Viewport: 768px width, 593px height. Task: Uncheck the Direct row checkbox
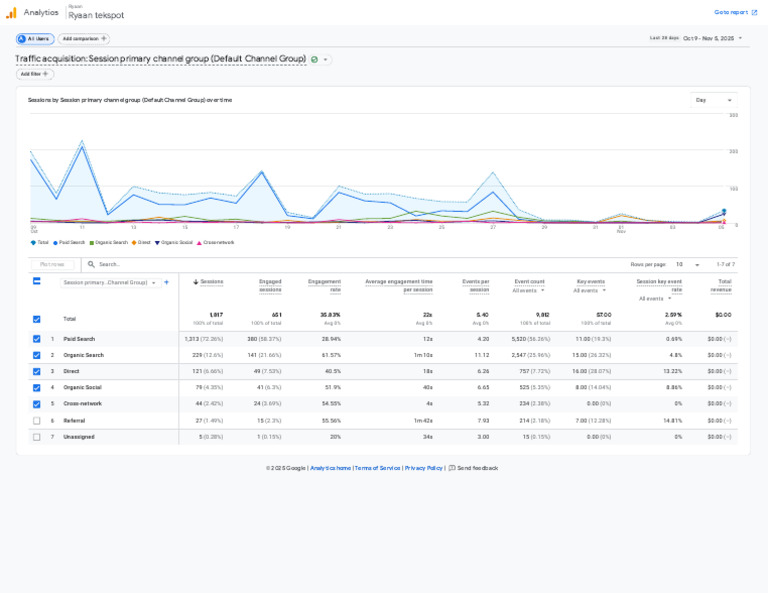37,371
